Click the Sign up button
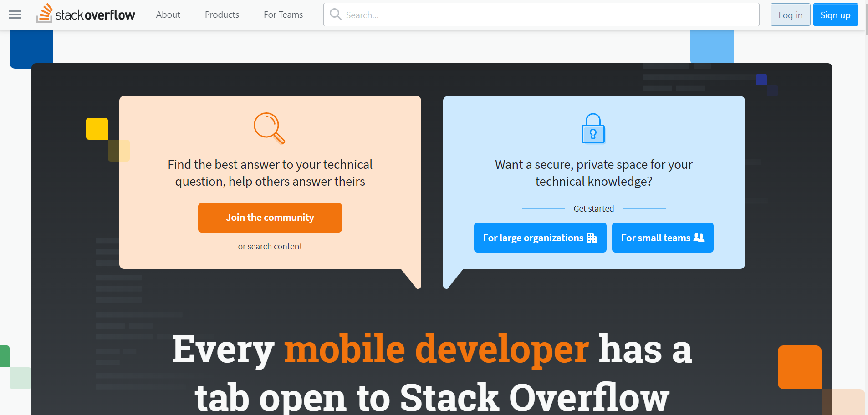 835,14
